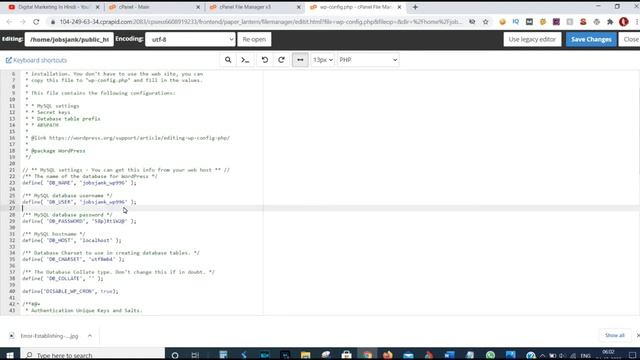Open Task View on taskbar
Image resolution: width=640 pixels, height=360 pixels.
pyautogui.click(x=195, y=355)
